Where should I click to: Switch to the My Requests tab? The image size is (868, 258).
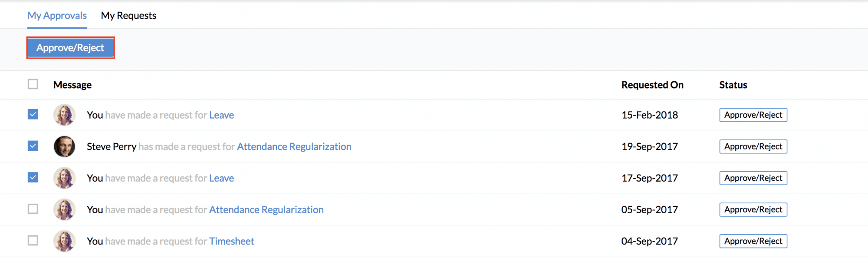(x=128, y=16)
